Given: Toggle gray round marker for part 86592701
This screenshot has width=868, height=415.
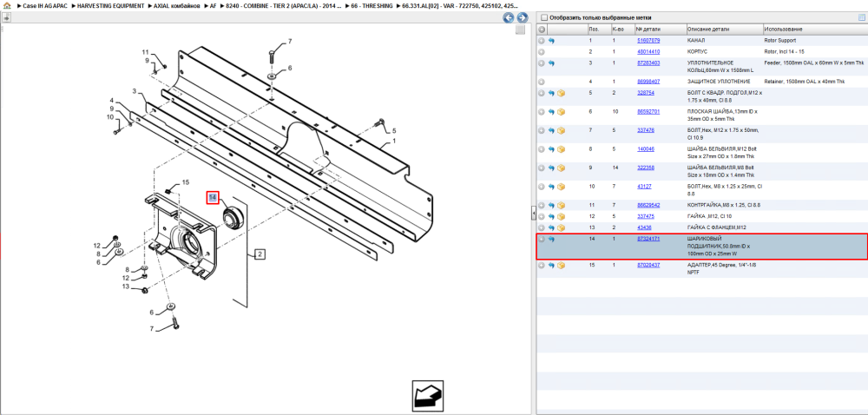Looking at the screenshot, I should pyautogui.click(x=542, y=112).
